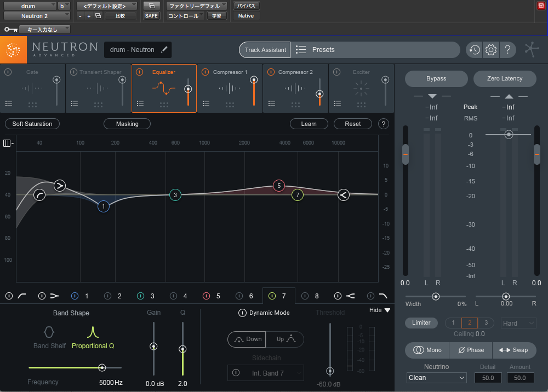Open the Equalizer module preset list icon
This screenshot has width=548, height=392.
coord(140,103)
